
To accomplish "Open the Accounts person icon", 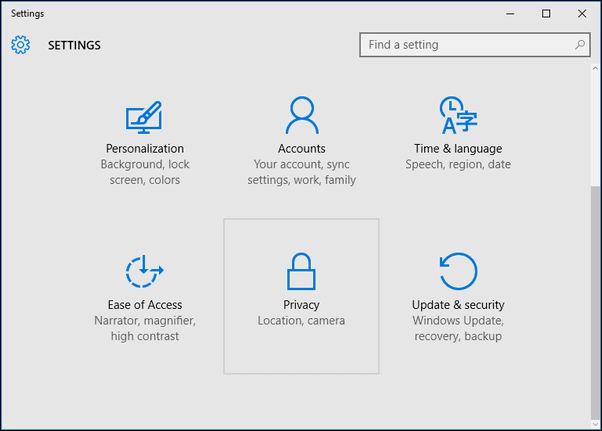I will [302, 115].
